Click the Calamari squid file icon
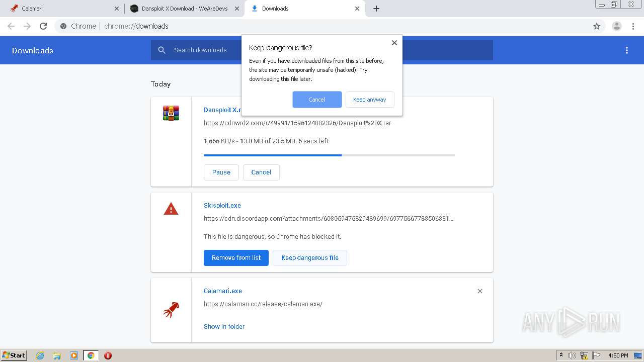644x362 pixels. click(x=171, y=310)
